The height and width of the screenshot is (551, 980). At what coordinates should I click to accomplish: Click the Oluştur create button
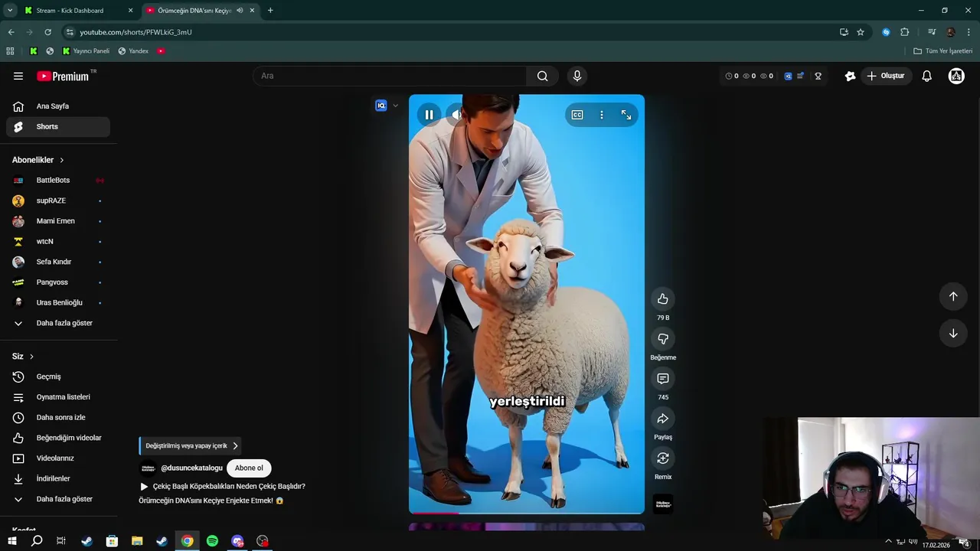tap(885, 76)
